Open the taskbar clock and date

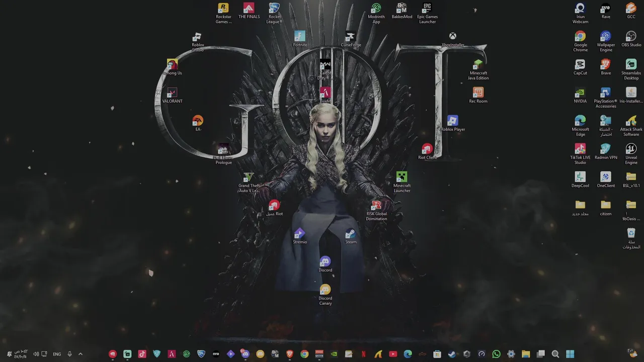tap(21, 354)
